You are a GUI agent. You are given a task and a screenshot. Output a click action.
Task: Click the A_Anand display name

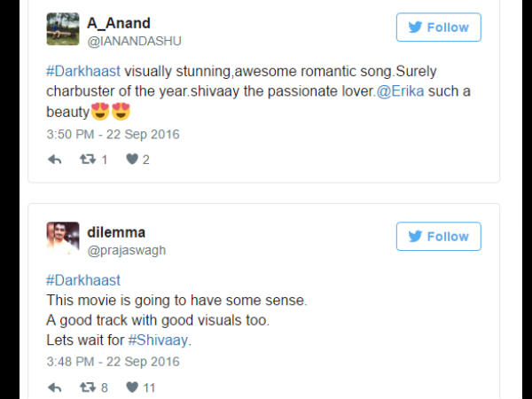click(118, 23)
